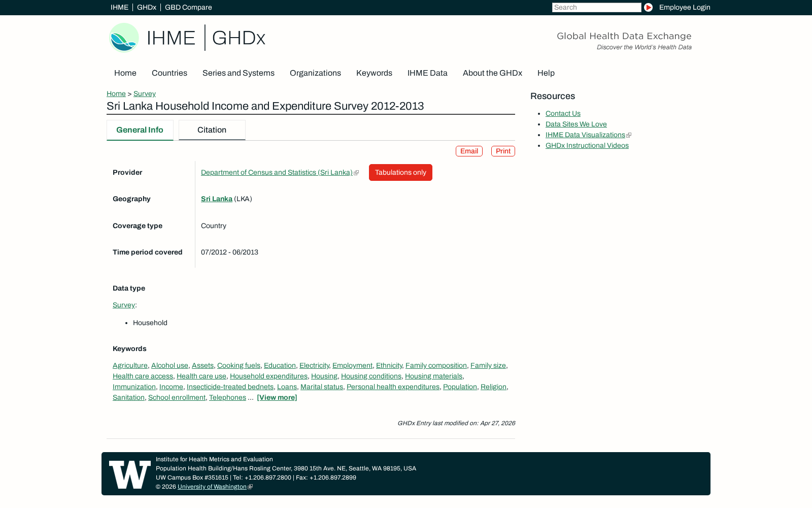812x508 pixels.
Task: Open GHDx link in top bar
Action: point(147,7)
